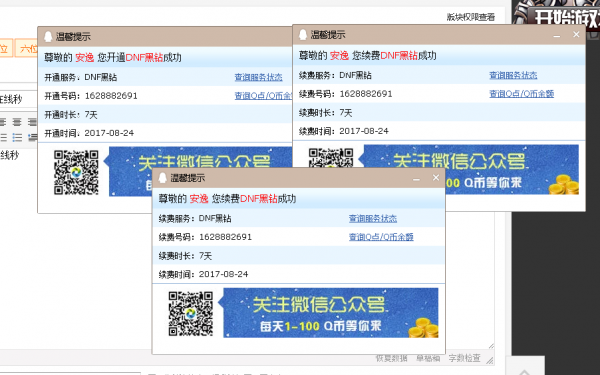Click the blue bulleted list icon in the editor
The width and height of the screenshot is (600, 375).
[17, 137]
